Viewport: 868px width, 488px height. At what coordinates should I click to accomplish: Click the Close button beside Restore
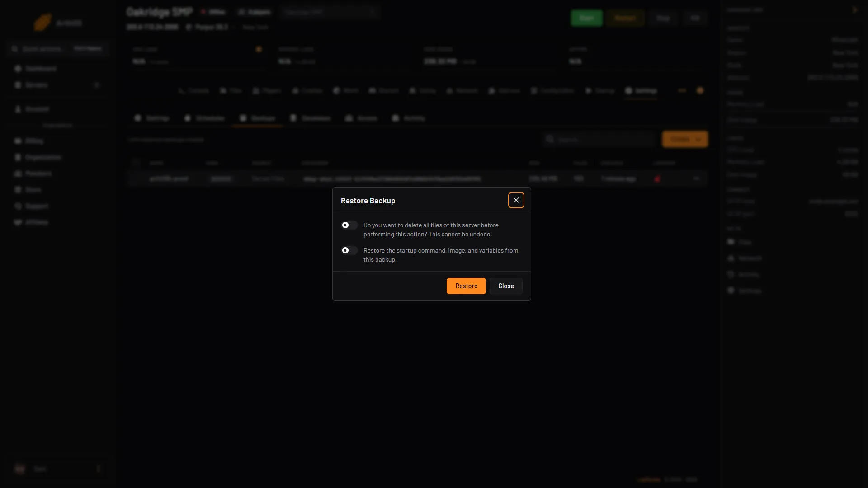coord(506,286)
